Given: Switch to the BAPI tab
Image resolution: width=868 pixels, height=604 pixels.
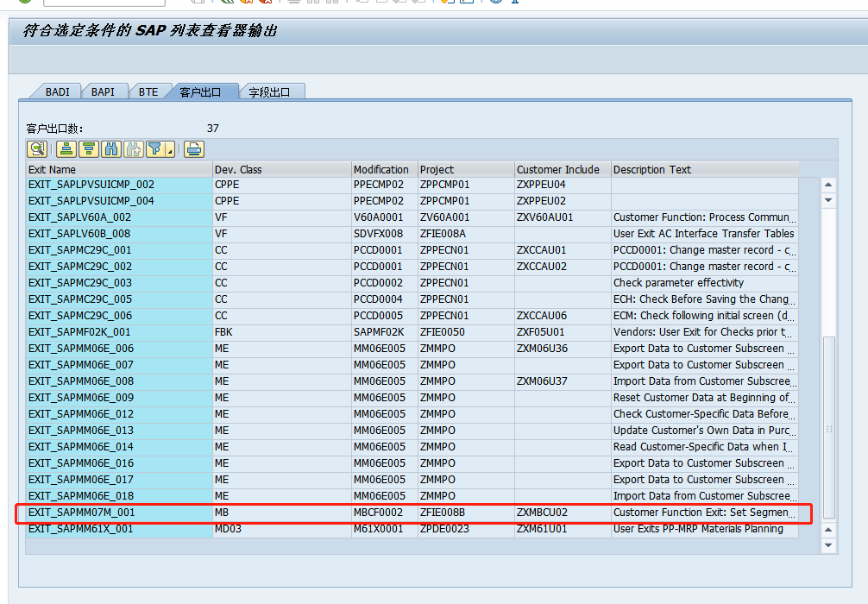Looking at the screenshot, I should (x=104, y=91).
